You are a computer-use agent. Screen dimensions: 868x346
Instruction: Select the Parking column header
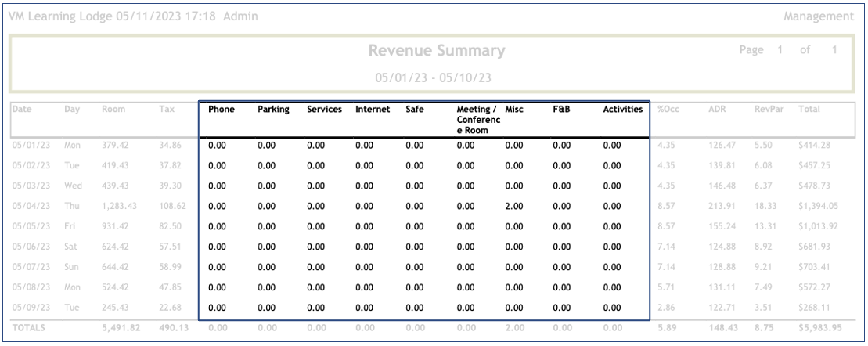[274, 110]
